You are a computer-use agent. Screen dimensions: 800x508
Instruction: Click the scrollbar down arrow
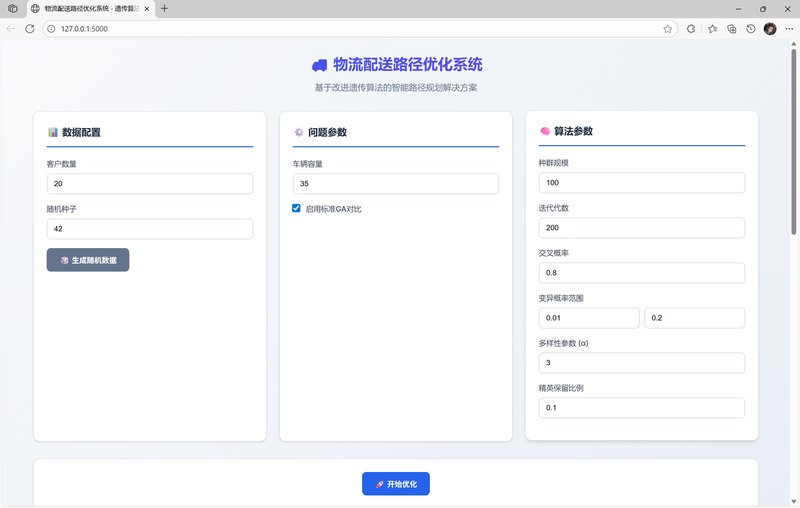point(793,502)
